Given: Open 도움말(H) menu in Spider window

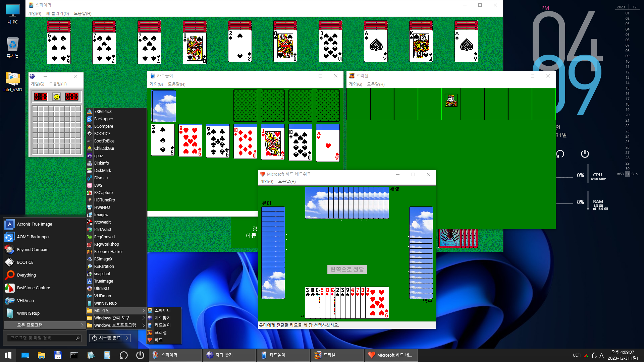Looking at the screenshot, I should pyautogui.click(x=83, y=14).
